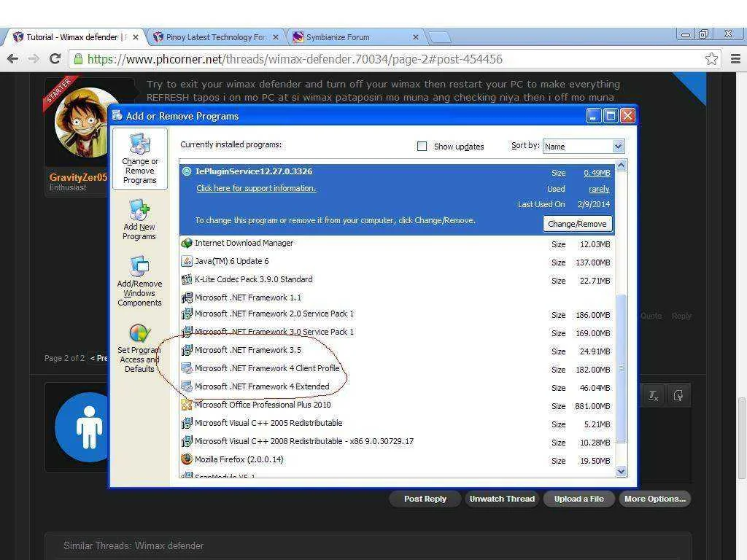The width and height of the screenshot is (747, 560).
Task: Select the Visual C++ 2008 Redistributable icon
Action: [187, 441]
